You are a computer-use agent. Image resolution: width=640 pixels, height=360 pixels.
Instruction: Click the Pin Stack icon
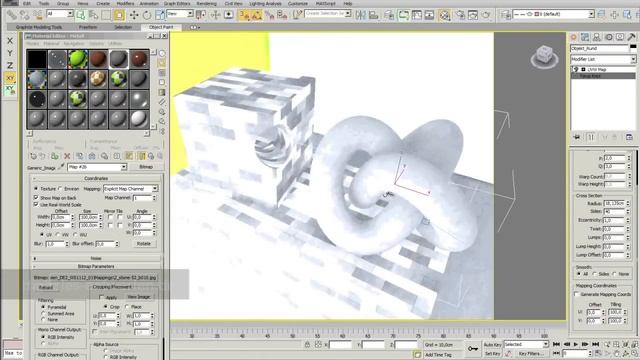tap(577, 137)
